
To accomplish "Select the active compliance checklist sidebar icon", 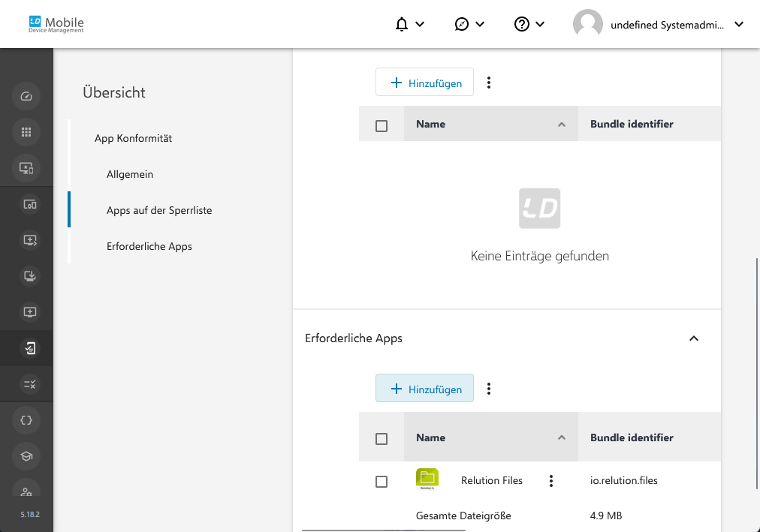I will (x=29, y=348).
